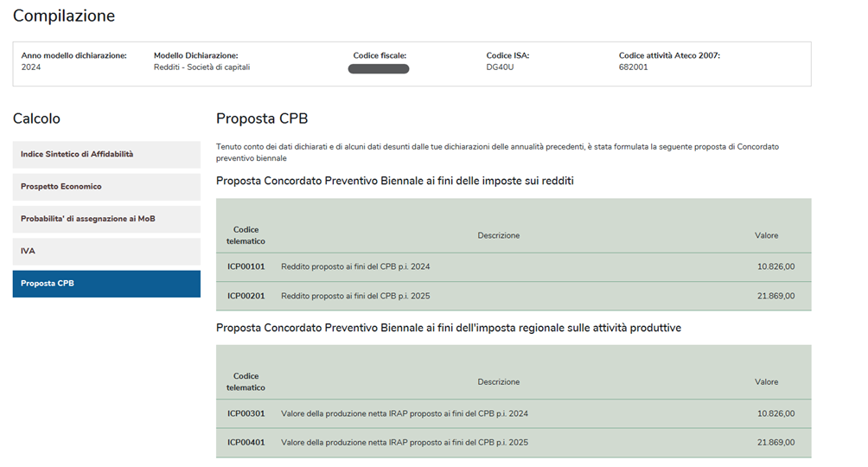Image resolution: width=868 pixels, height=467 pixels.
Task: Open Probabilita' di assegnazione ai MoB
Action: pos(106,219)
